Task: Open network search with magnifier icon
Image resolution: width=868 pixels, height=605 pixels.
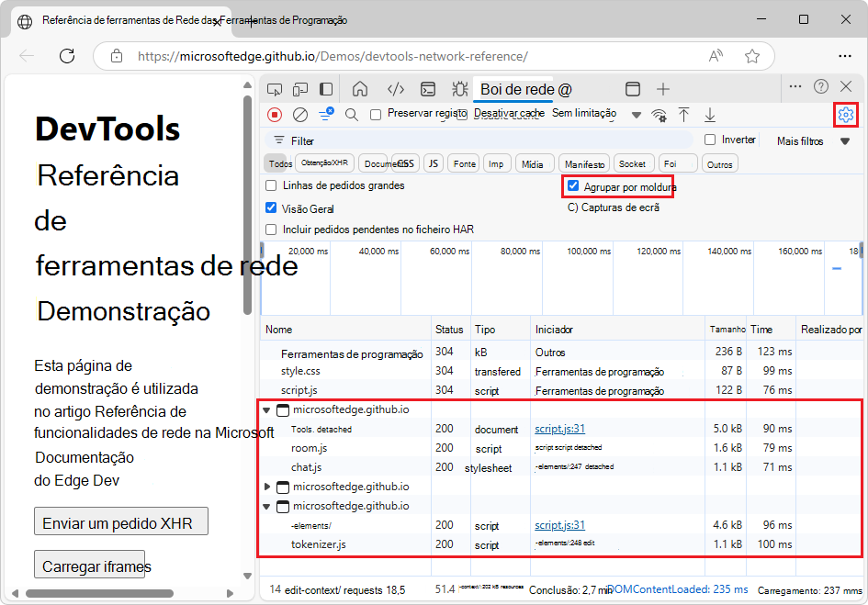Action: [350, 113]
